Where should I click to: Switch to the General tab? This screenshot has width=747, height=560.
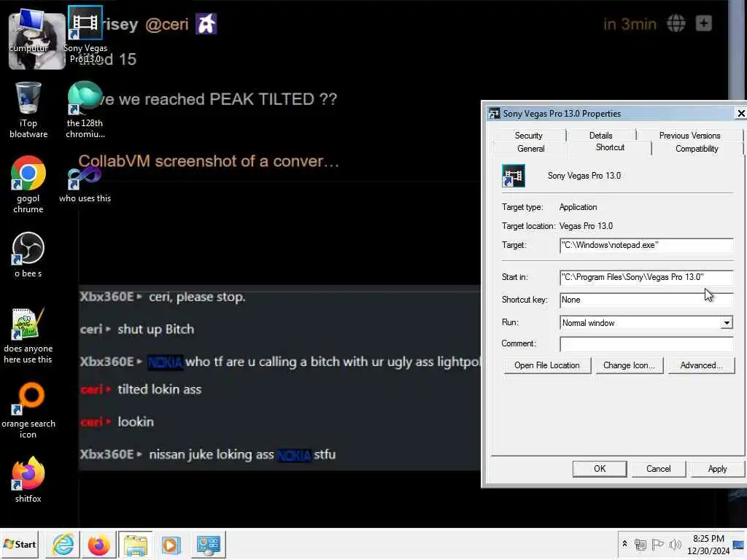(531, 149)
